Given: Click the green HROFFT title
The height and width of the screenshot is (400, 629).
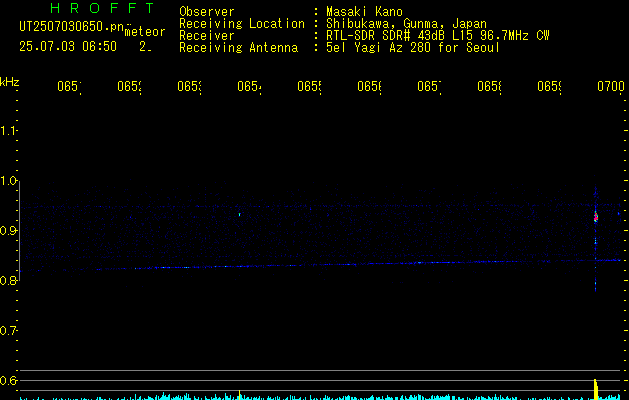Looking at the screenshot, I should pyautogui.click(x=103, y=8).
